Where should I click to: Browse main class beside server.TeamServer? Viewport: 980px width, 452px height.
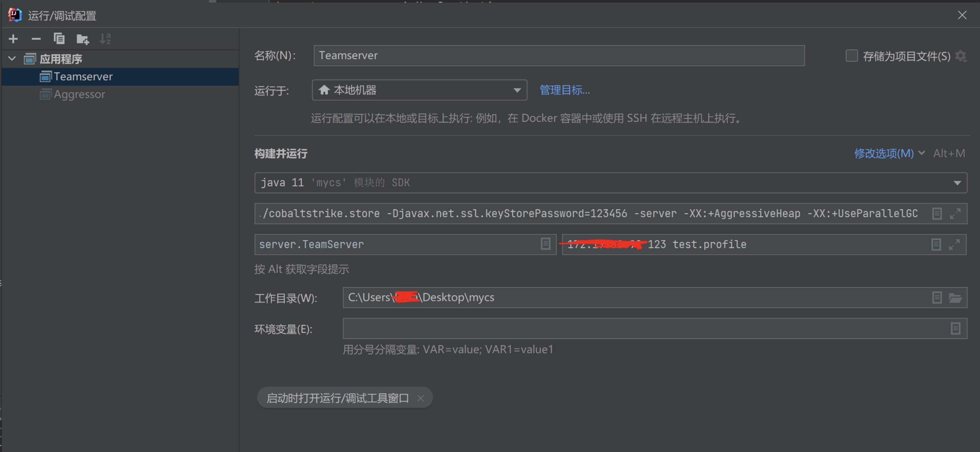tap(545, 244)
